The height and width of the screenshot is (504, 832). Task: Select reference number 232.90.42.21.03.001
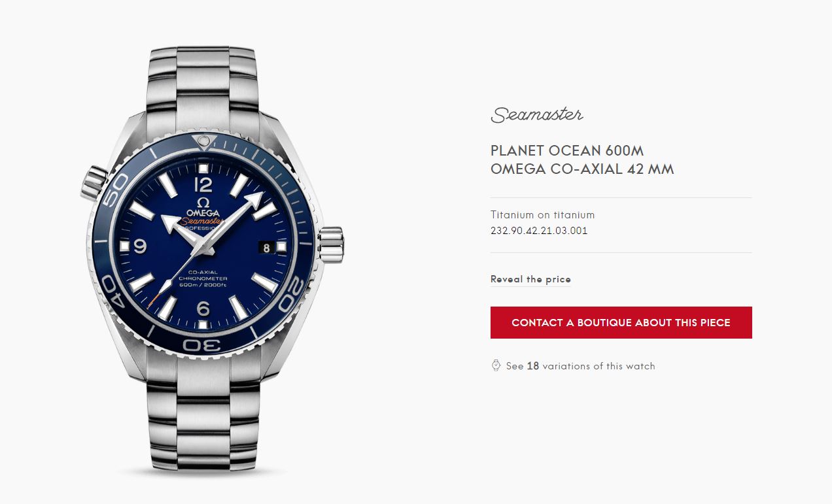[x=539, y=231]
